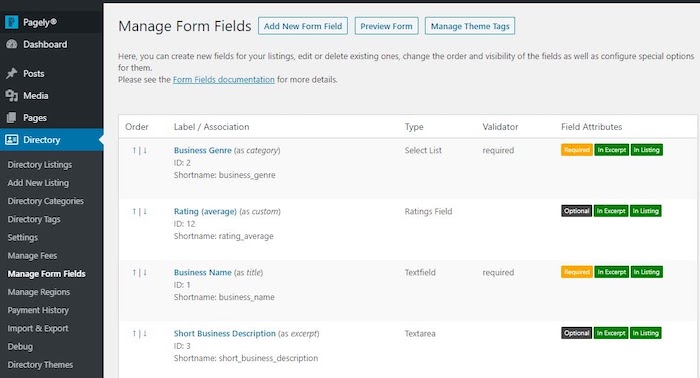This screenshot has width=700, height=378.
Task: Edit the Business Genre field
Action: tap(203, 150)
